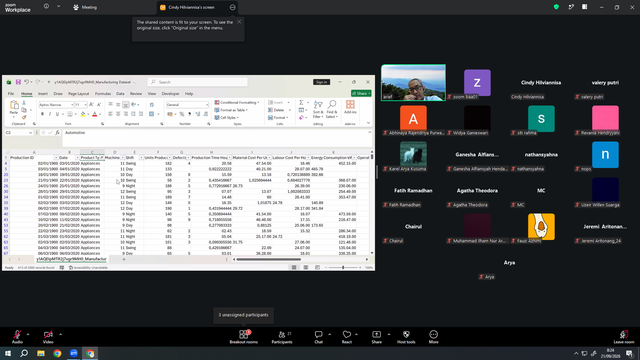640x360 pixels.
Task: Open Excel Formulas ribbon tab
Action: (103, 94)
